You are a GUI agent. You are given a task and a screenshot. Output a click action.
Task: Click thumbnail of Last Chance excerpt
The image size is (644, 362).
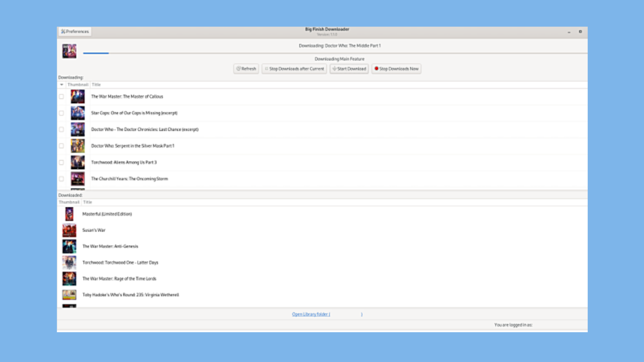[x=77, y=129]
